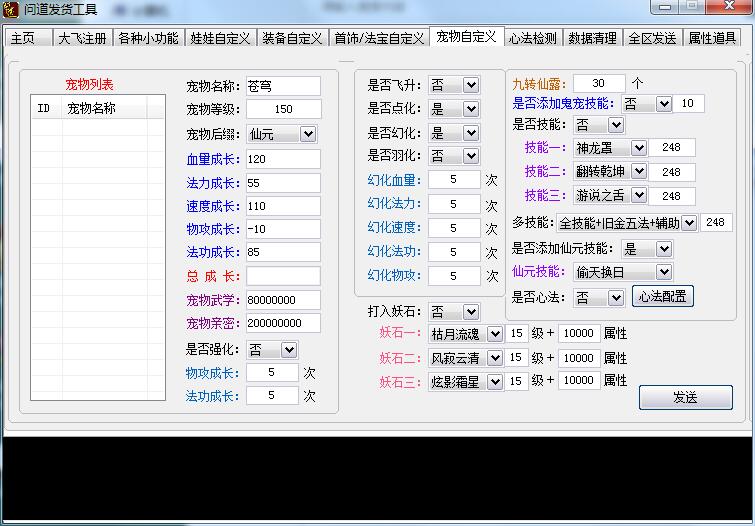Viewport: 755px width, 526px height.
Task: Open the 装备自定义 tab
Action: coord(292,38)
